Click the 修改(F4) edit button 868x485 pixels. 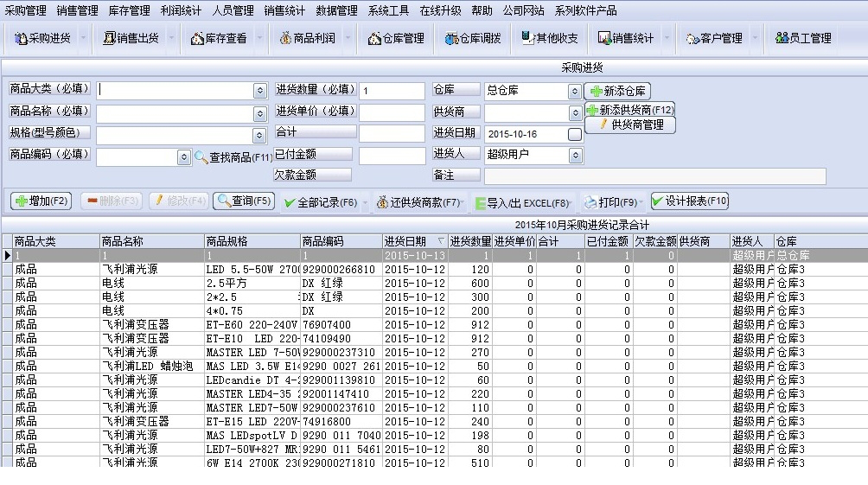(178, 201)
